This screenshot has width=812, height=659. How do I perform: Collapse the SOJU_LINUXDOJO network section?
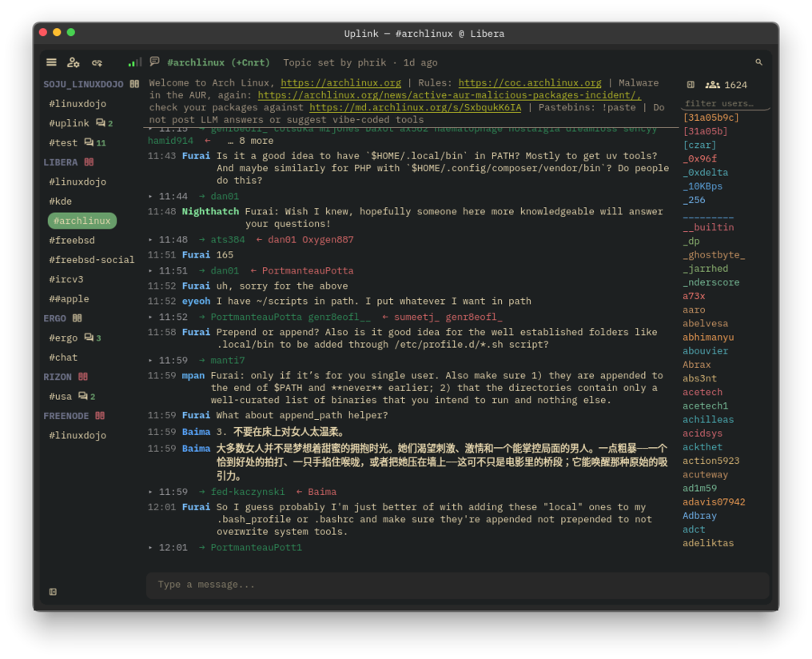tap(83, 84)
